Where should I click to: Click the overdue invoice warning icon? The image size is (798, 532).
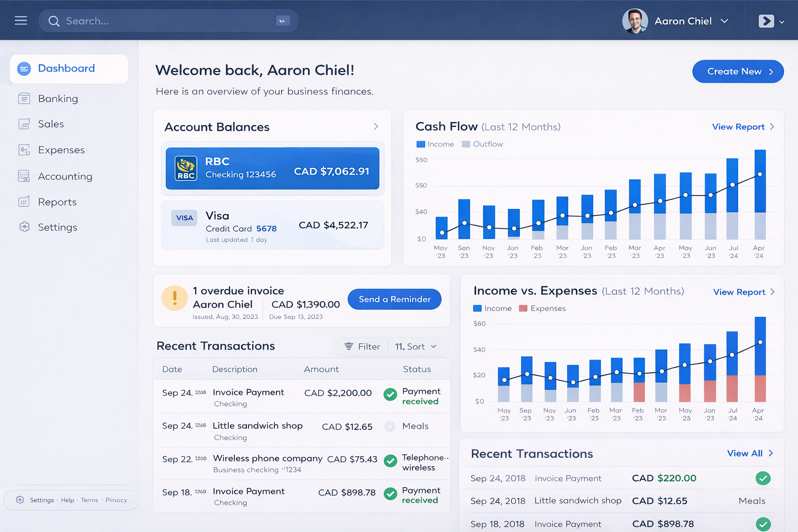(175, 298)
